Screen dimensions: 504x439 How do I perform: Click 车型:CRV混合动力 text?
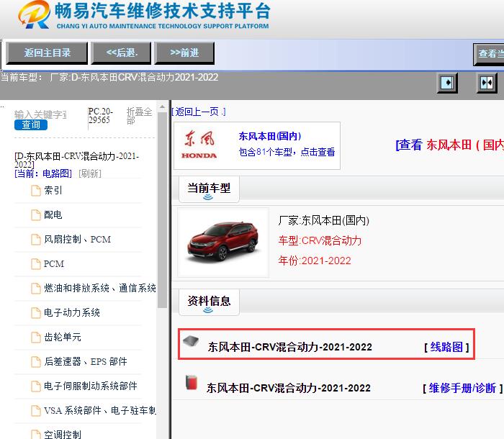(320, 240)
